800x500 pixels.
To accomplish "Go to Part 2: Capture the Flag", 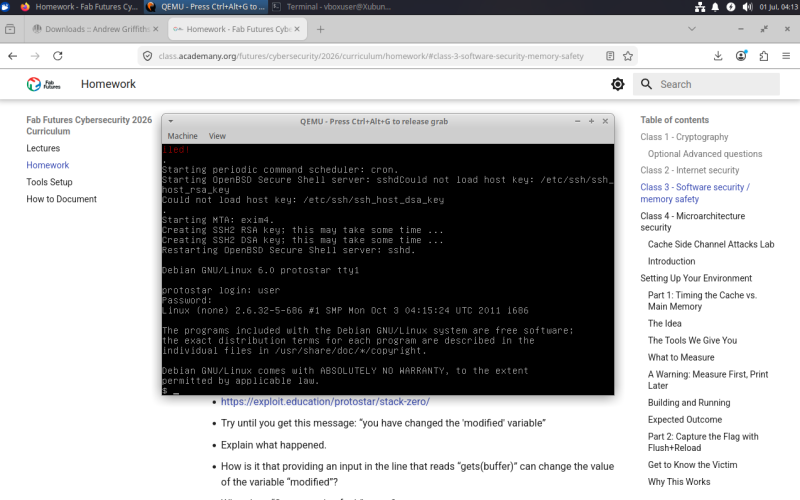I will [703, 442].
